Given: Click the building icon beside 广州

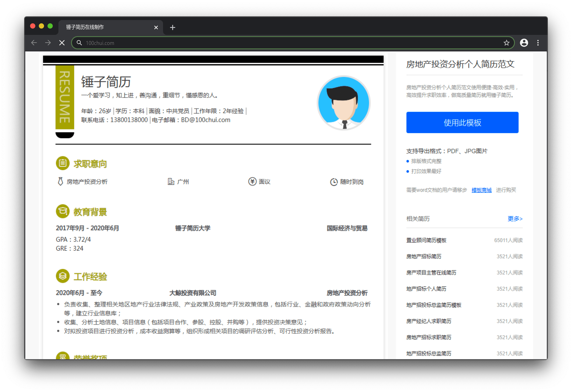Looking at the screenshot, I should [171, 182].
